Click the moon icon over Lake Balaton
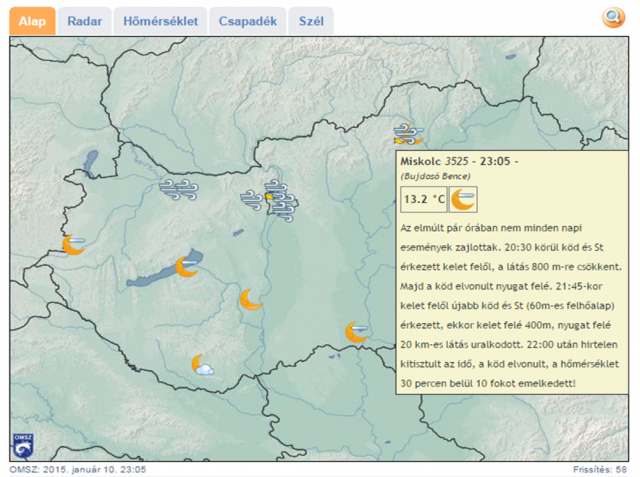The width and height of the screenshot is (640, 477). point(187,267)
